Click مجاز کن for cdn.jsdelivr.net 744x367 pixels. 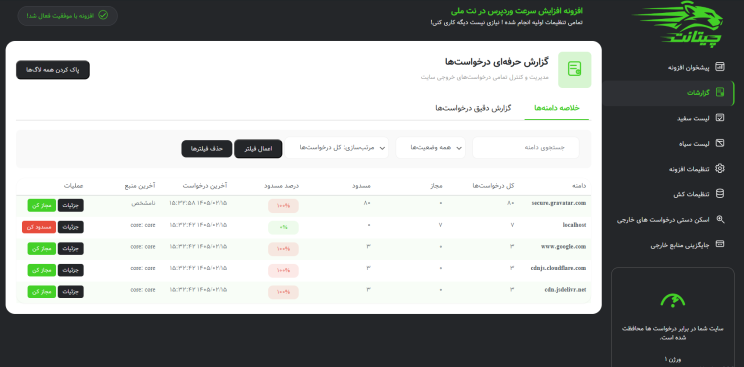(x=42, y=292)
